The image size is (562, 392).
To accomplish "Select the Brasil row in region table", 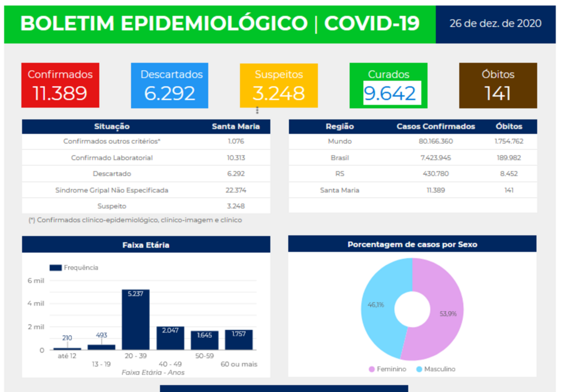I will (413, 158).
